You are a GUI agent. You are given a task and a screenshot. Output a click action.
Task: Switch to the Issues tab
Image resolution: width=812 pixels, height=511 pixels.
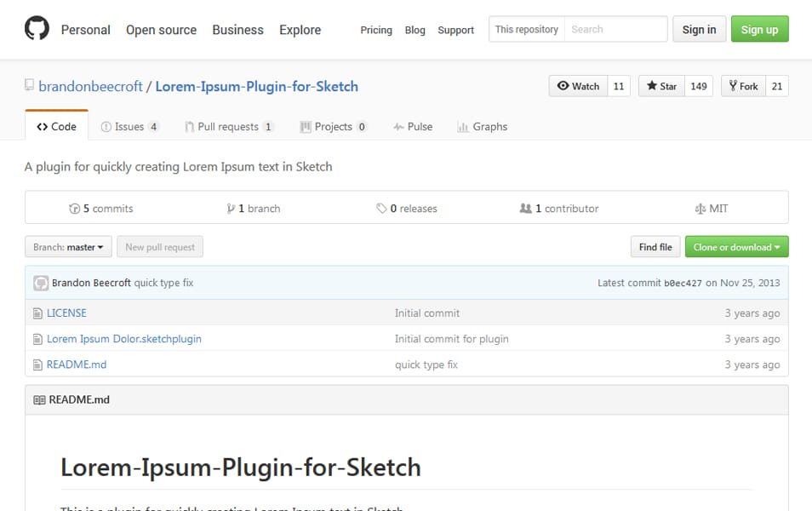coord(129,126)
